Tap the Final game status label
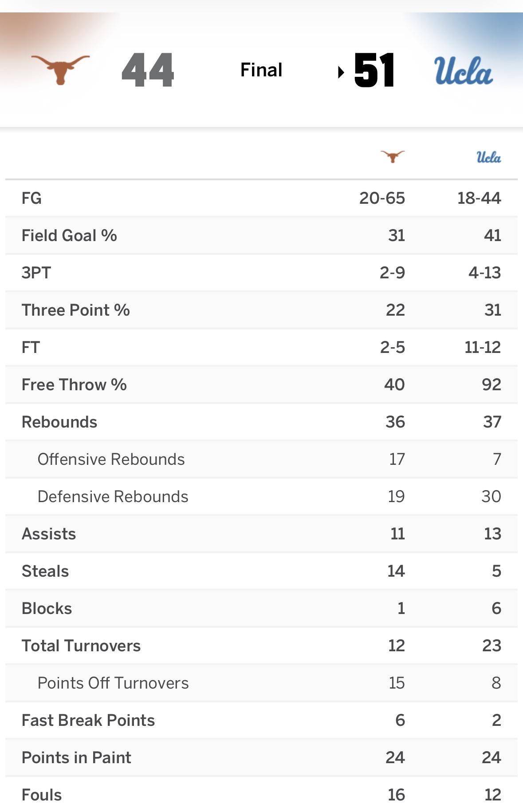Screen dimensions: 523x812 point(261,70)
